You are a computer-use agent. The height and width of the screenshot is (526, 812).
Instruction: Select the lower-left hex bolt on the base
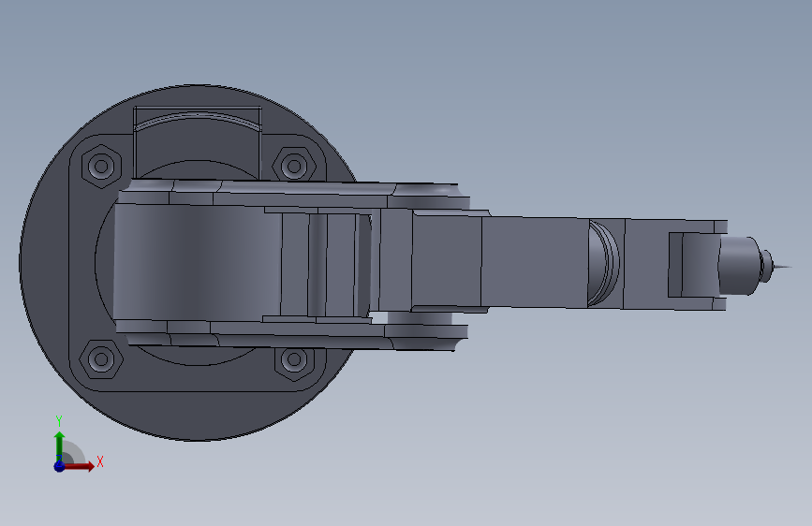click(x=101, y=358)
